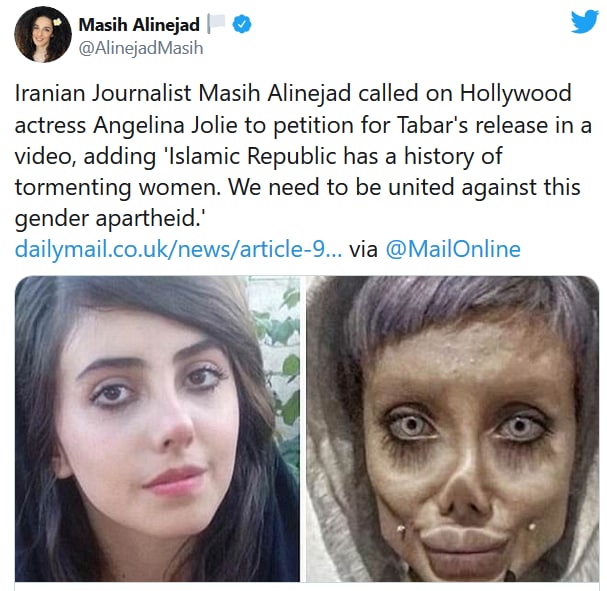Click the blue verified checkmark badge
Screen dimensions: 607x591
[242, 24]
